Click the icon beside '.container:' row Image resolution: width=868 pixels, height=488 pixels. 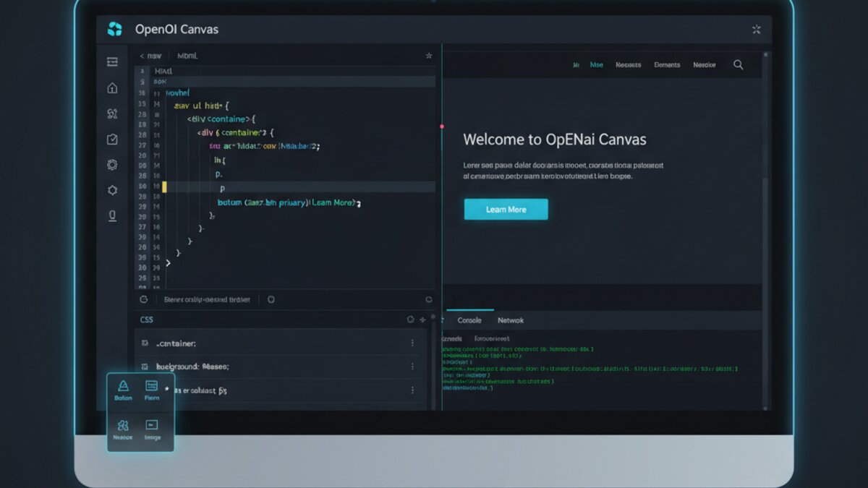click(x=145, y=343)
